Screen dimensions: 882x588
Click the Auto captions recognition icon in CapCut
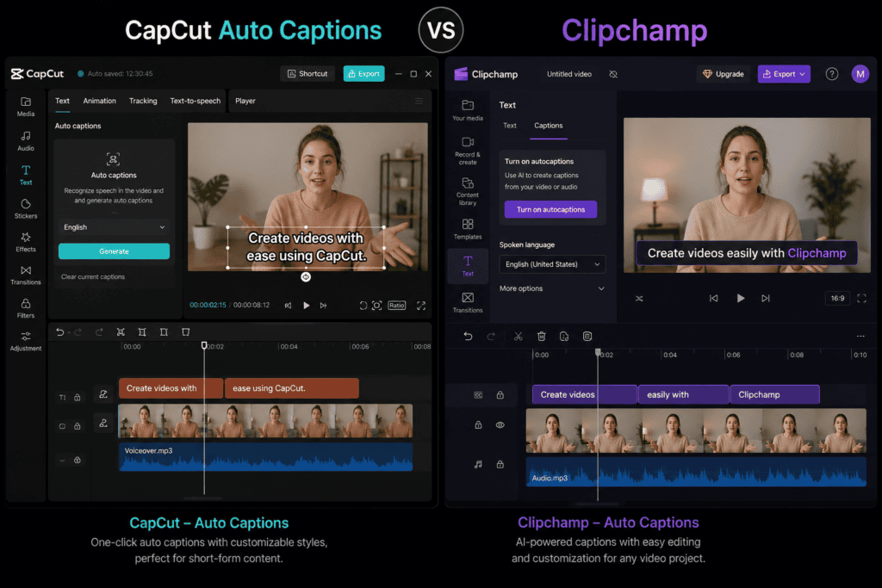(x=113, y=159)
